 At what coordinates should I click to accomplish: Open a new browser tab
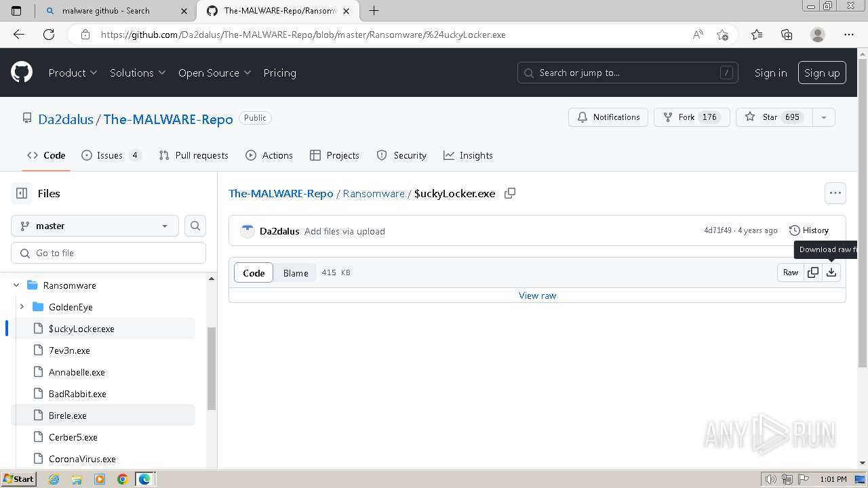click(x=374, y=10)
